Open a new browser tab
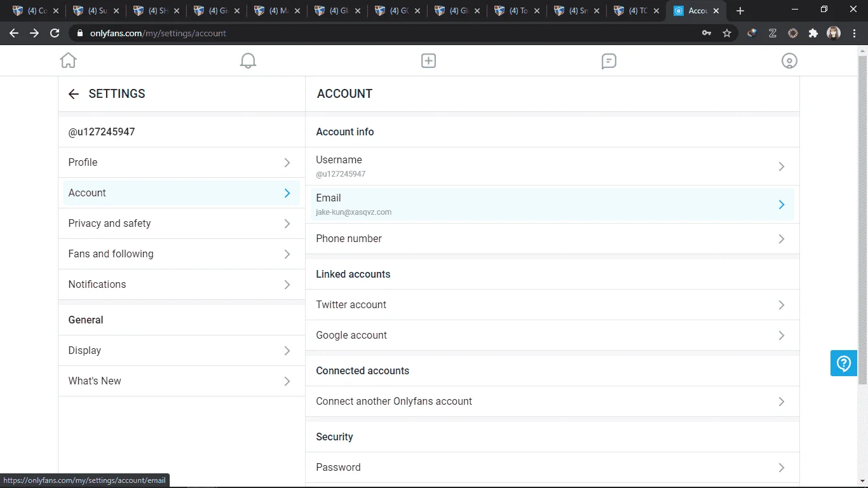Image resolution: width=868 pixels, height=488 pixels. (x=740, y=11)
